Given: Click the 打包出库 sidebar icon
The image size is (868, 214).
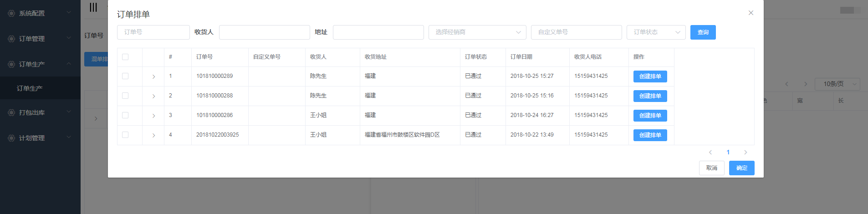Looking at the screenshot, I should coord(11,112).
